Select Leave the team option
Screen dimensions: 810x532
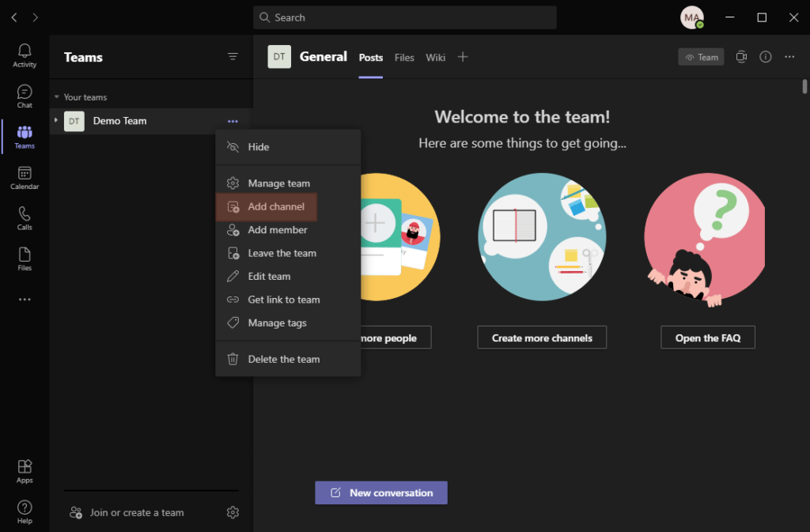[288, 254]
